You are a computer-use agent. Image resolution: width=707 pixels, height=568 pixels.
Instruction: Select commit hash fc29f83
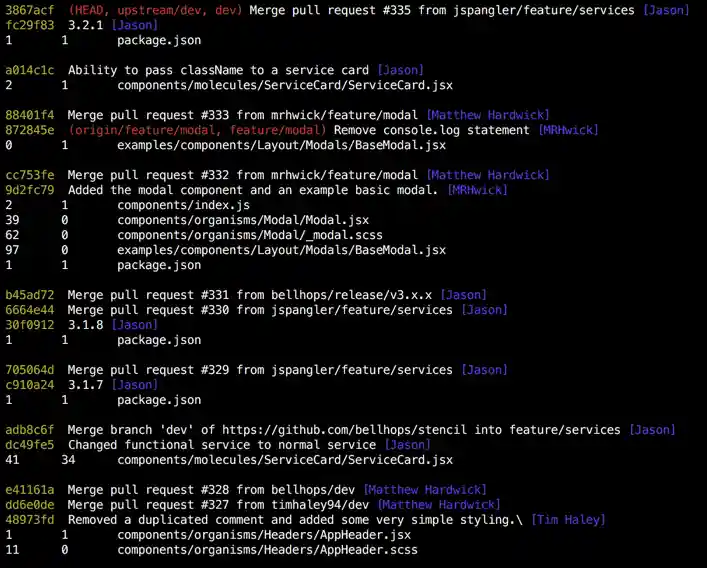point(29,25)
